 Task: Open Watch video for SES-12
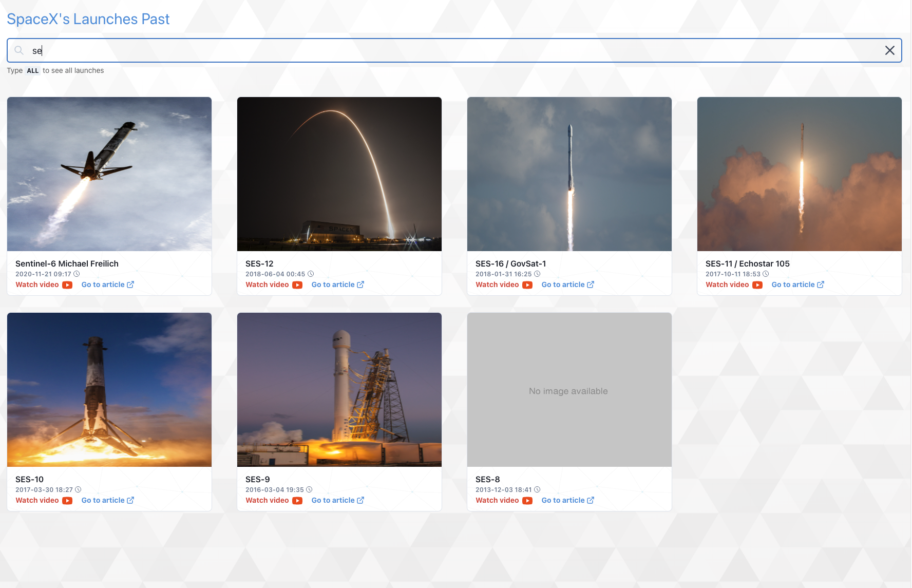coord(267,284)
